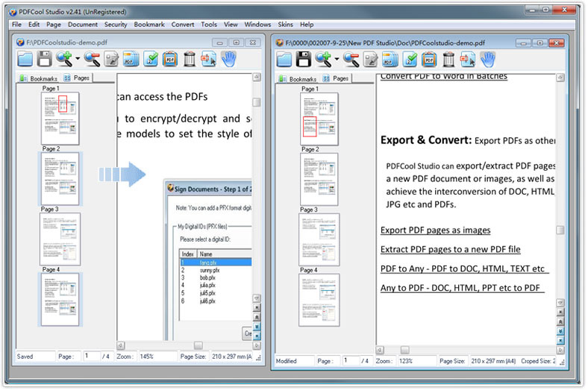Select the text-select cursor tool in the right window
The image size is (588, 390).
coord(468,60)
